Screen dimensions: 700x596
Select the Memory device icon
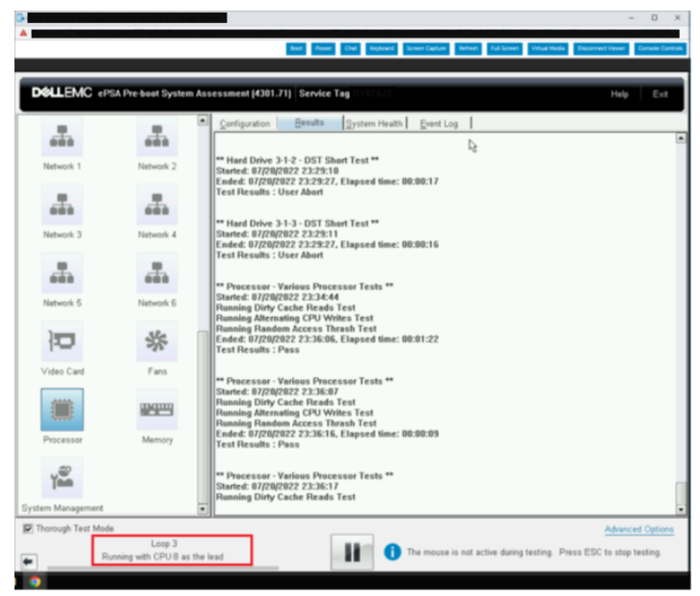coord(157,409)
